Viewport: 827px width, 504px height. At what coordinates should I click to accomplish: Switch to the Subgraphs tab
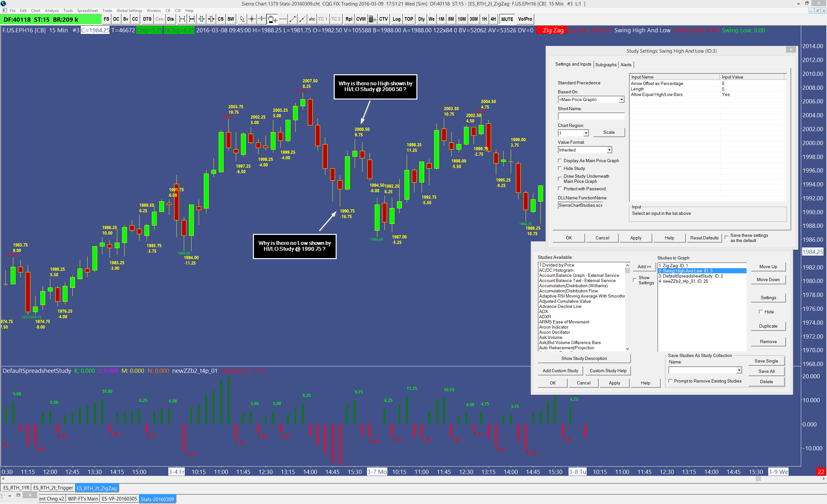point(605,64)
